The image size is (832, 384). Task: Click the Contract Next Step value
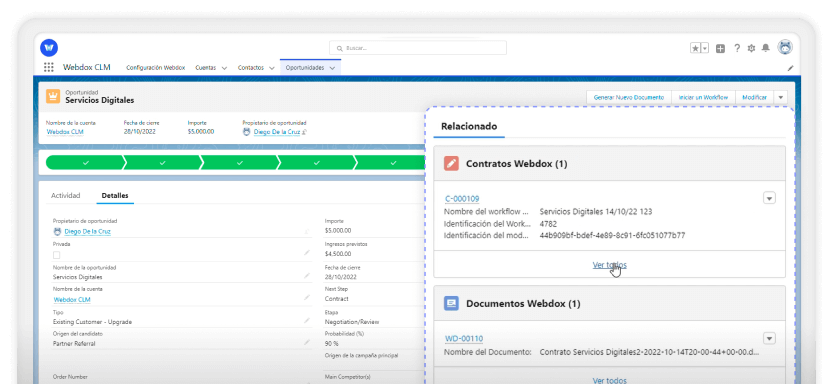[336, 299]
